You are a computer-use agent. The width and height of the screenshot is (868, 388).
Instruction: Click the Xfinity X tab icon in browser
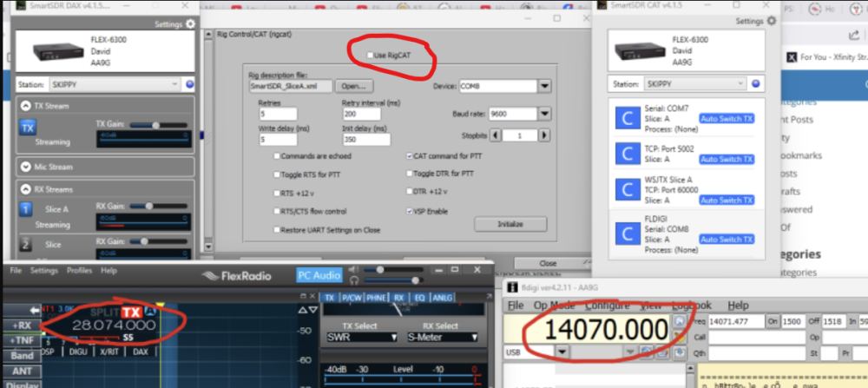click(x=792, y=57)
